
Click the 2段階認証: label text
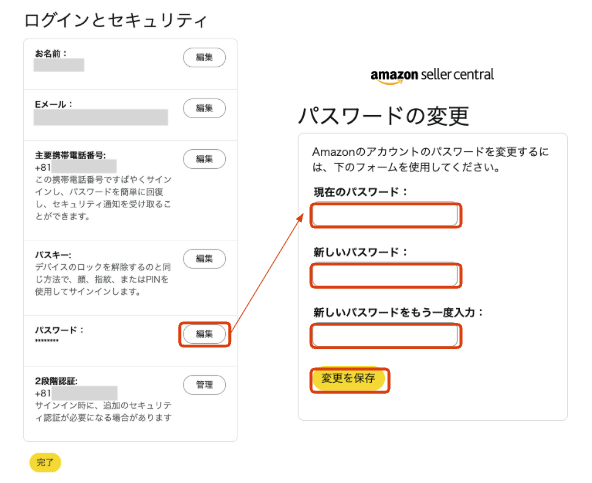56,381
